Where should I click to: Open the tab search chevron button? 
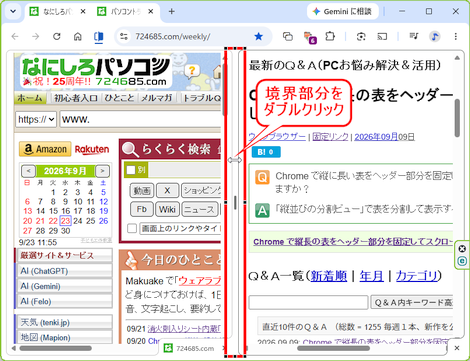13,11
